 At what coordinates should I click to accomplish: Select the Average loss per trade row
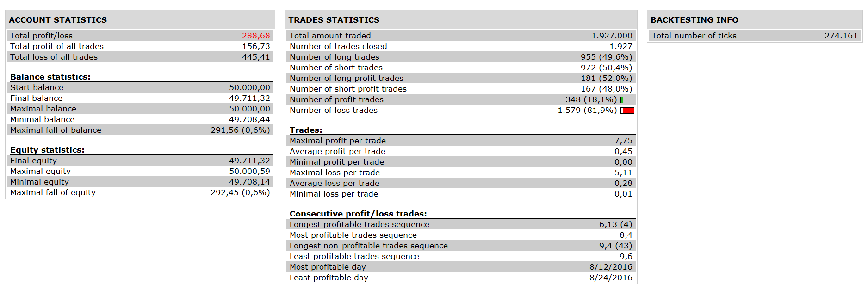coord(461,183)
